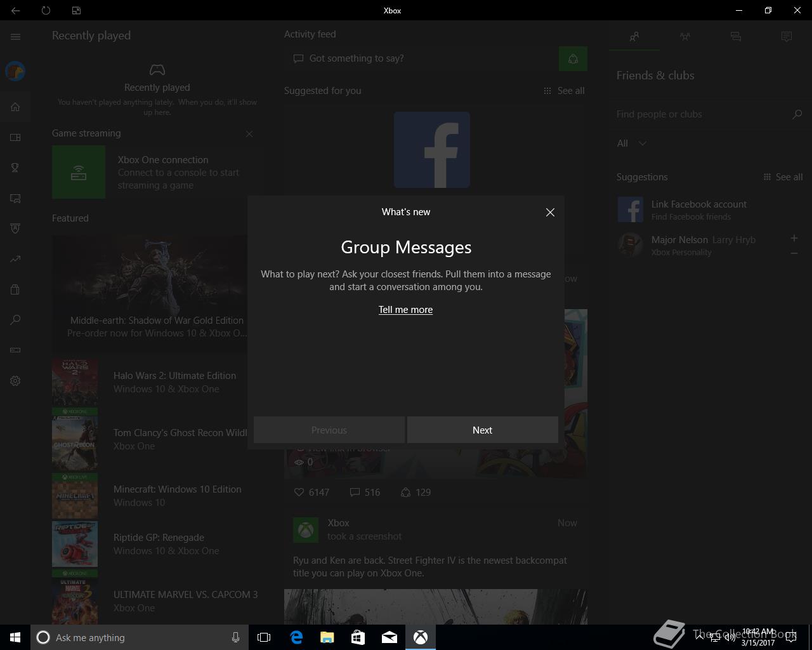
Task: Open the hamburger navigation menu
Action: pyautogui.click(x=15, y=37)
